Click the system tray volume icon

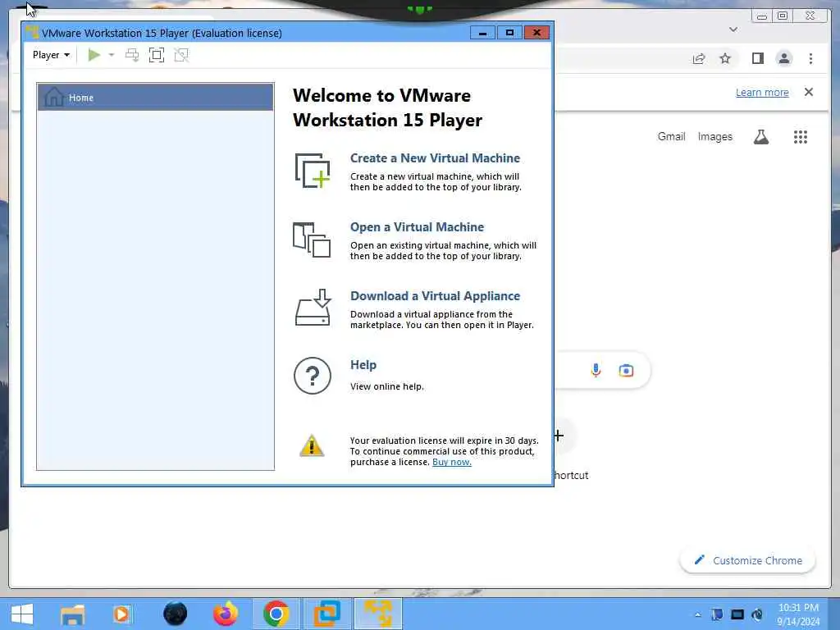(x=757, y=614)
